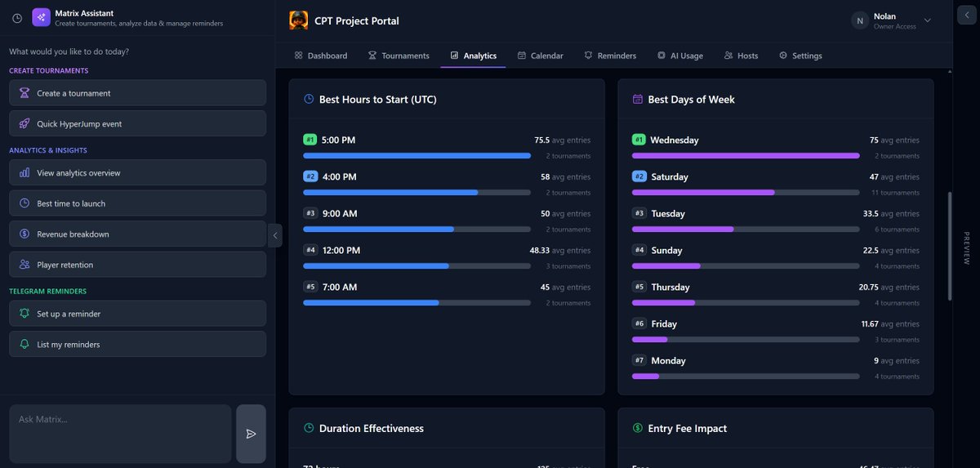The image size is (980, 468).
Task: Expand the Nolan account dropdown chevron
Action: [927, 20]
